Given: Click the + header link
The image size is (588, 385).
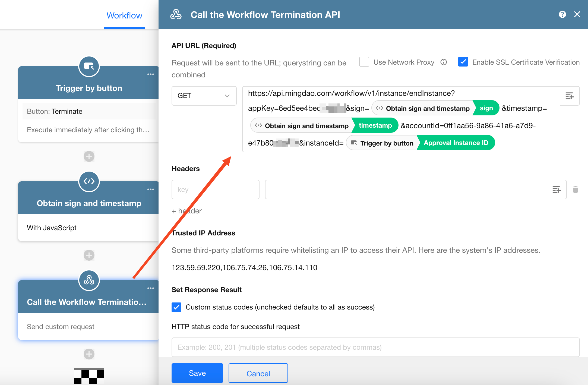Looking at the screenshot, I should pyautogui.click(x=187, y=211).
